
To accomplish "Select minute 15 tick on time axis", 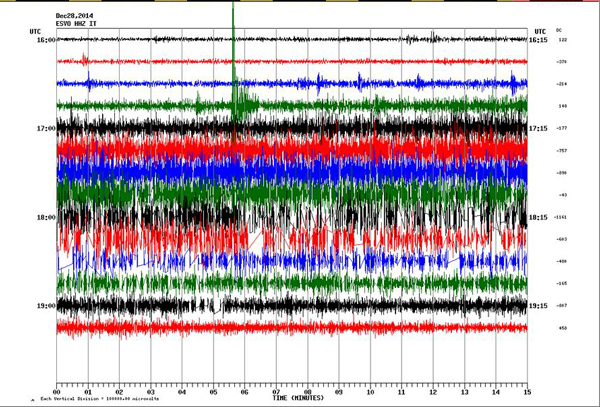I will coord(526,391).
